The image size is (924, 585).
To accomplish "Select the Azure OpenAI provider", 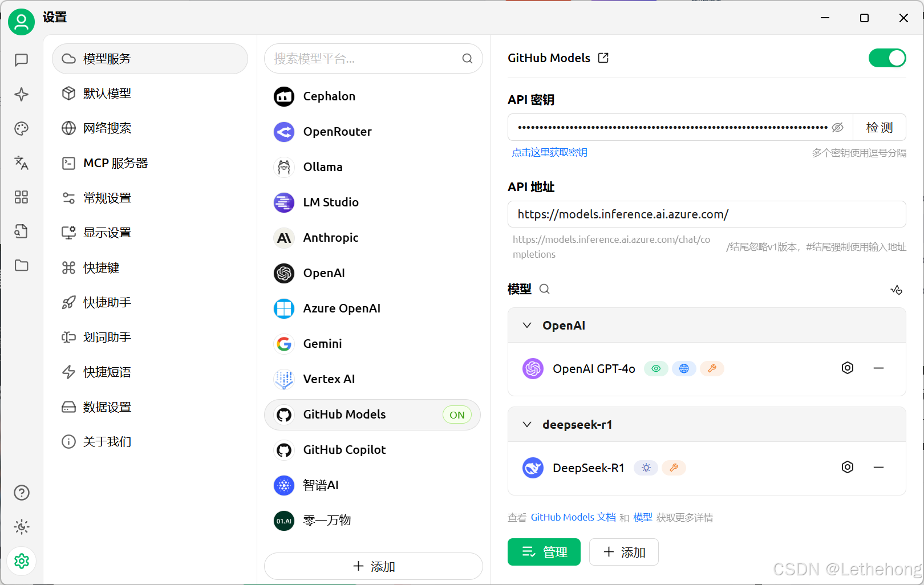I will click(x=372, y=308).
